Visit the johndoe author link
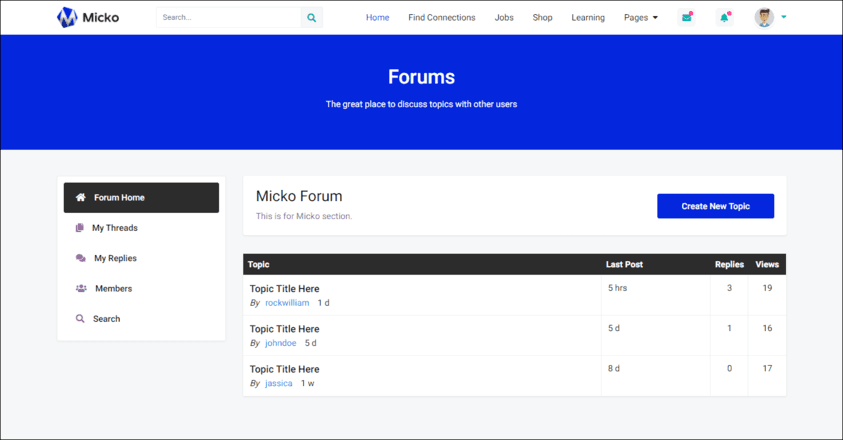This screenshot has height=440, width=843. tap(280, 343)
